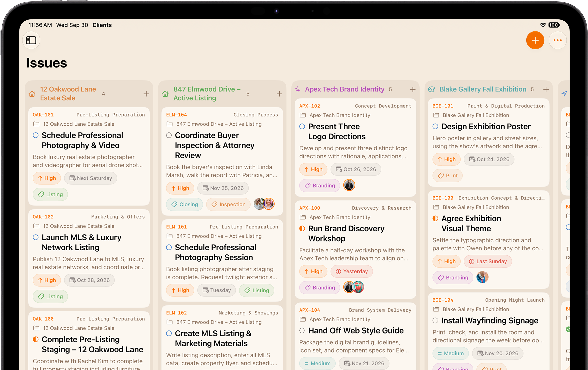Toggle the sidebar panel icon
588x370 pixels.
coord(31,40)
